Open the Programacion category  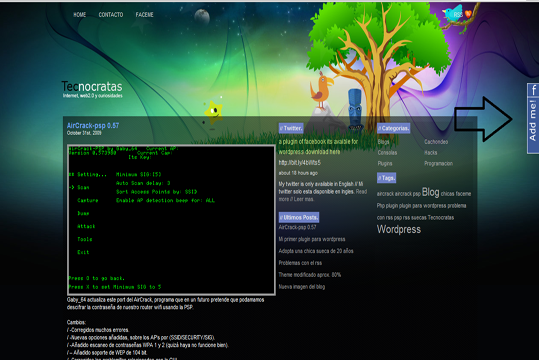point(438,164)
